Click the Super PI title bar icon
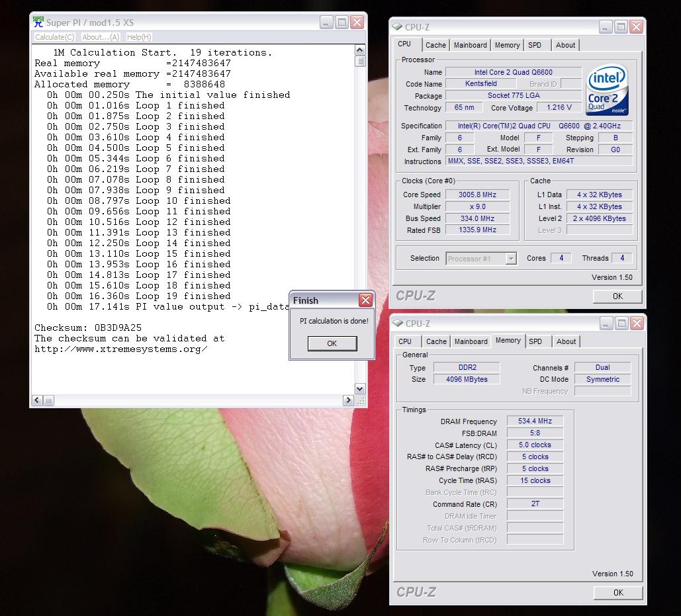681x616 pixels. pos(38,22)
